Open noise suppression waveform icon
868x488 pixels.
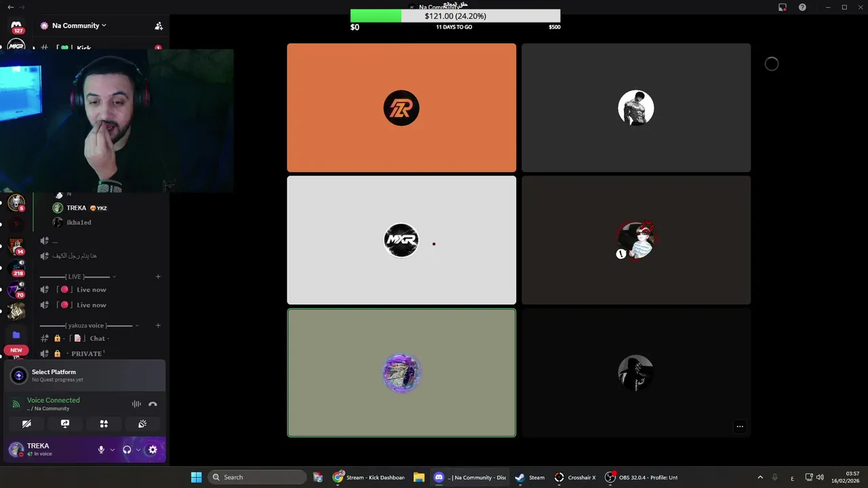136,404
